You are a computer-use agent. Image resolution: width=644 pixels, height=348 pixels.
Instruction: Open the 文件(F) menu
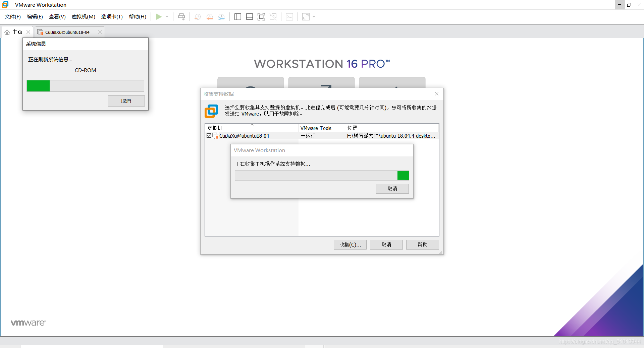13,17
